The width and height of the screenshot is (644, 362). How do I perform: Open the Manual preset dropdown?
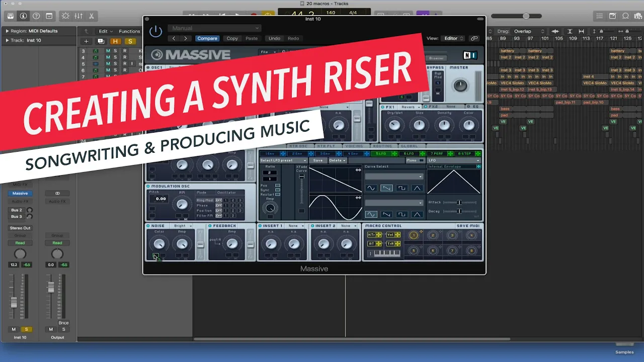click(x=214, y=28)
